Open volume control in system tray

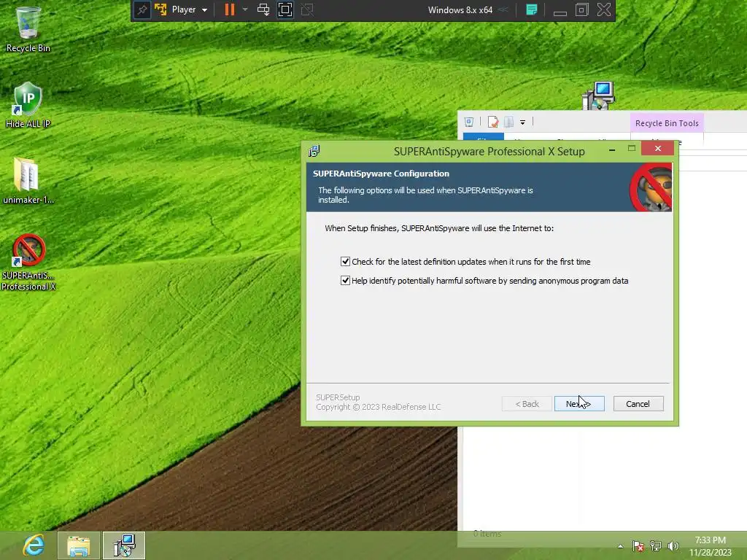(x=673, y=546)
